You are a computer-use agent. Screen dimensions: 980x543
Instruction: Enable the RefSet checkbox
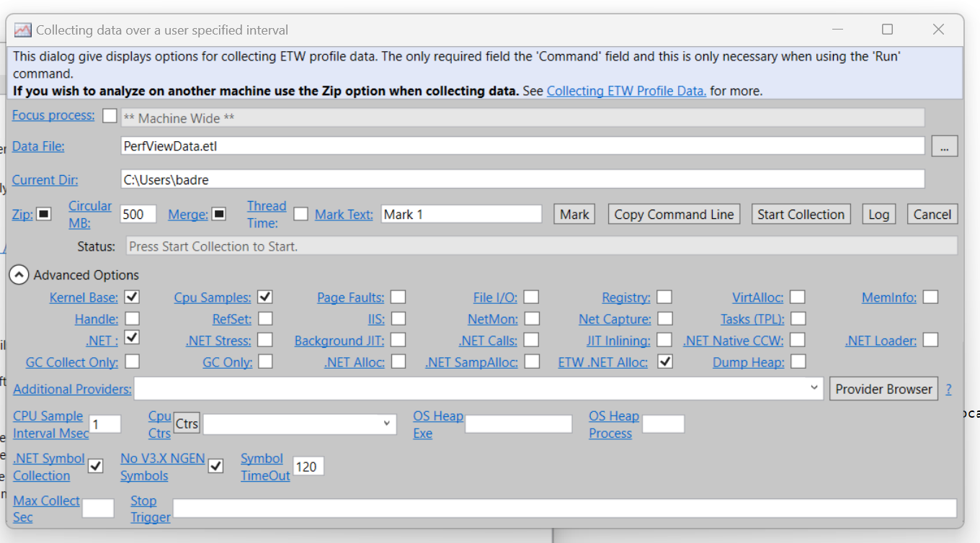(x=265, y=318)
